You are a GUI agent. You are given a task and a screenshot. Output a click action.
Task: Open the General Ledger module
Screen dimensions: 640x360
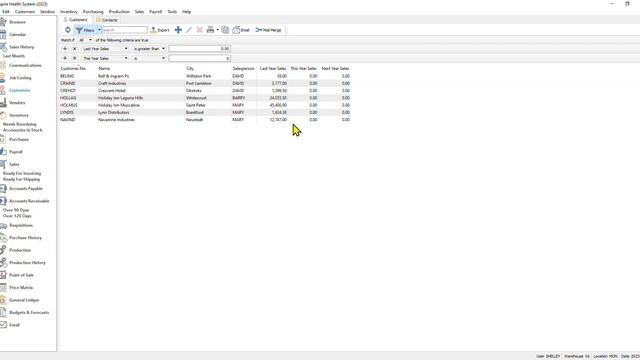point(24,300)
